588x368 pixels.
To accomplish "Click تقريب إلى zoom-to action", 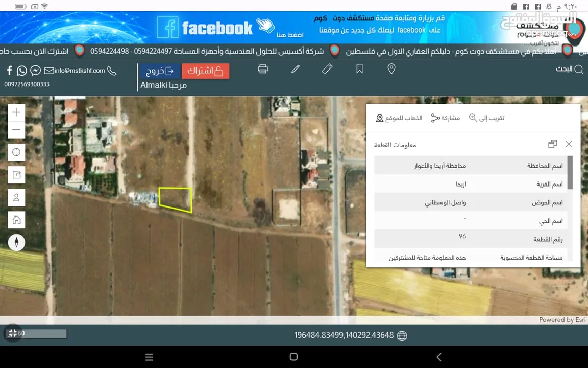I will [486, 118].
